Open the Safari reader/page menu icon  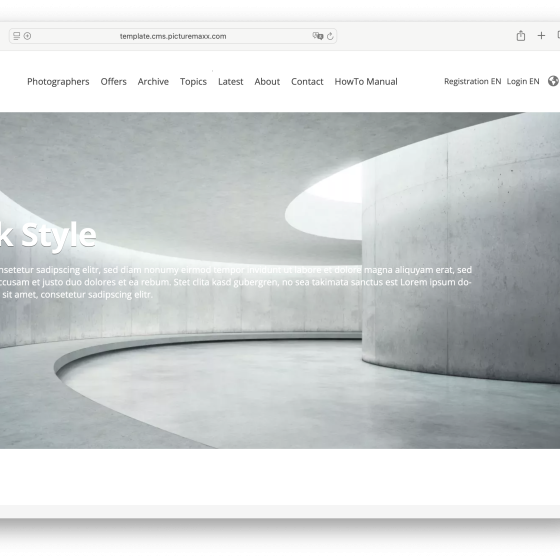click(16, 36)
